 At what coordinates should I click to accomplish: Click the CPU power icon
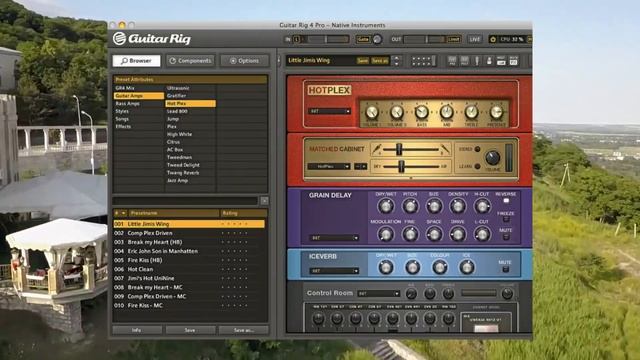[x=493, y=39]
